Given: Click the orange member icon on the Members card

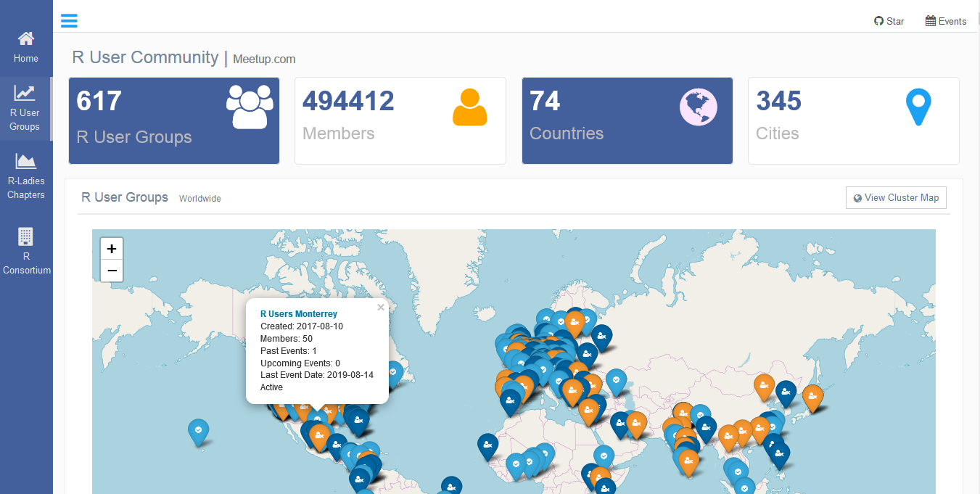Looking at the screenshot, I should [x=469, y=107].
